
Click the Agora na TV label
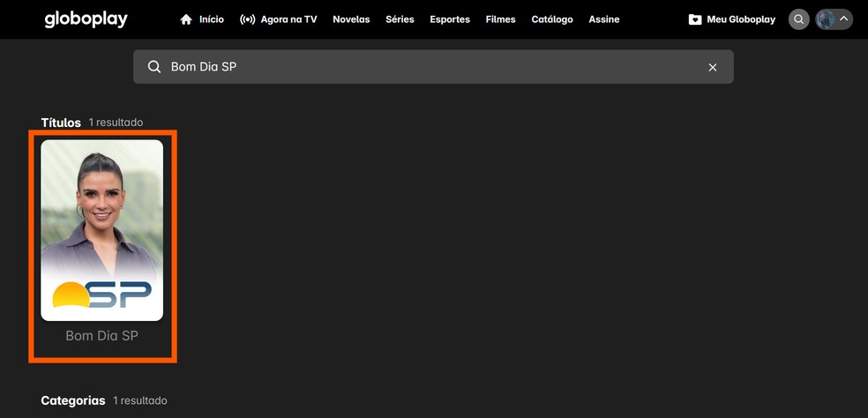[288, 19]
